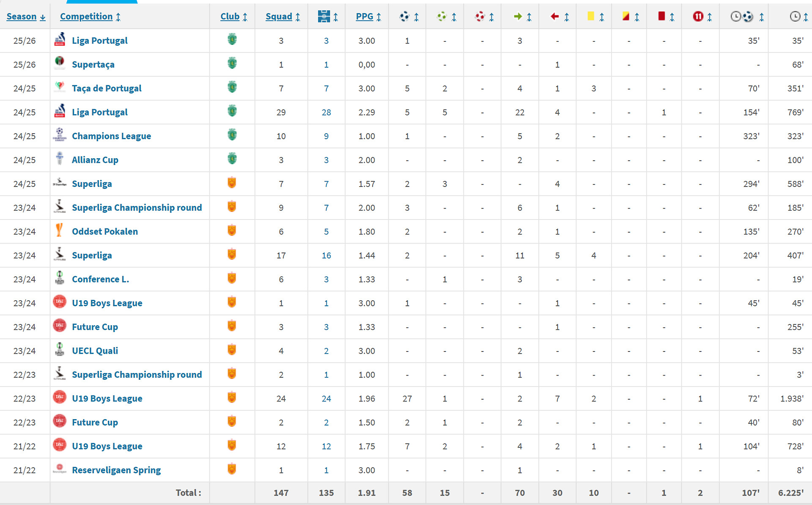
Task: Sort by own goals icon column
Action: 480,16
